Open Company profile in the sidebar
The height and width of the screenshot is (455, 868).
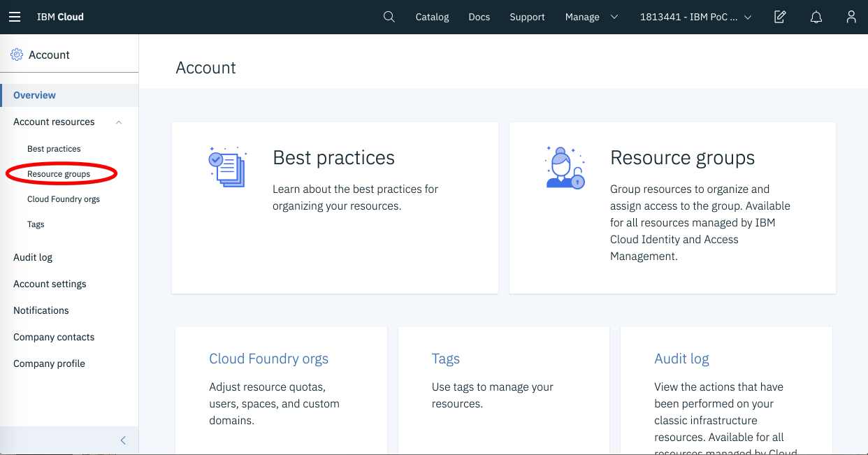pyautogui.click(x=49, y=363)
